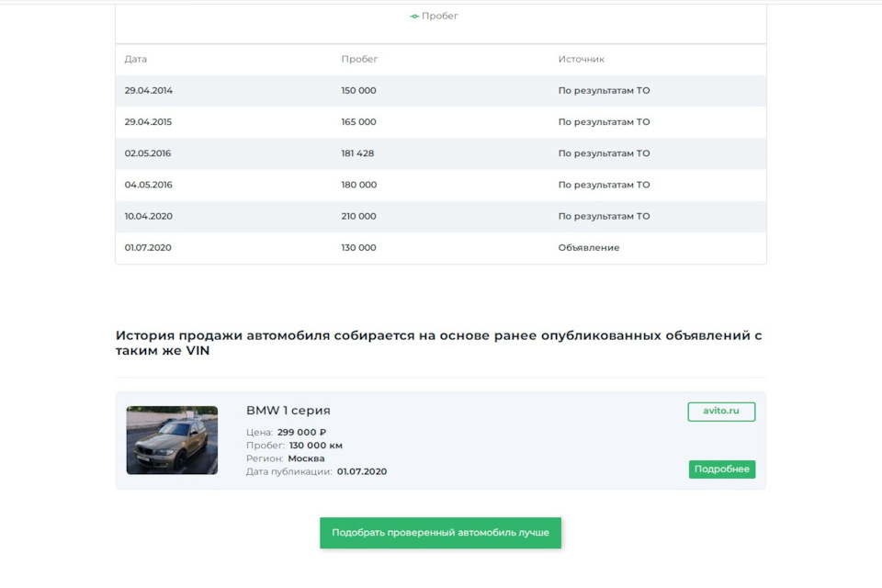Click the Пробег column header in table
Screen dimensions: 882x588
[359, 59]
